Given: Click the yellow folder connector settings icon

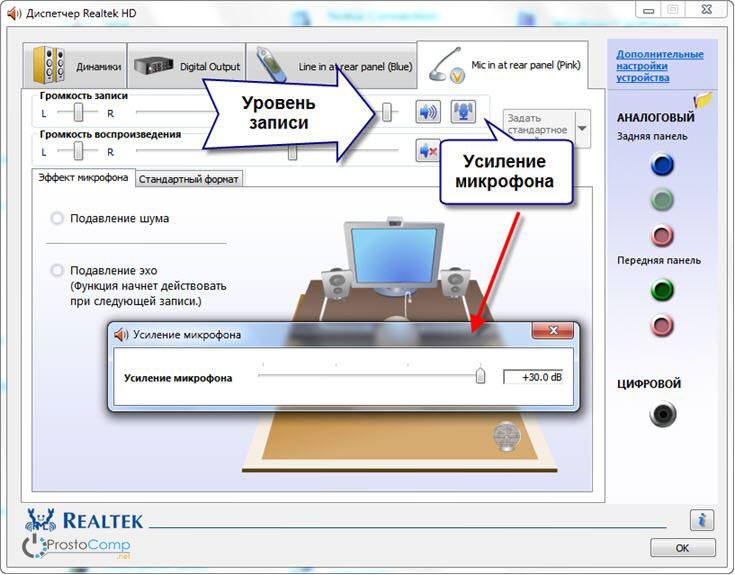Looking at the screenshot, I should point(703,100).
